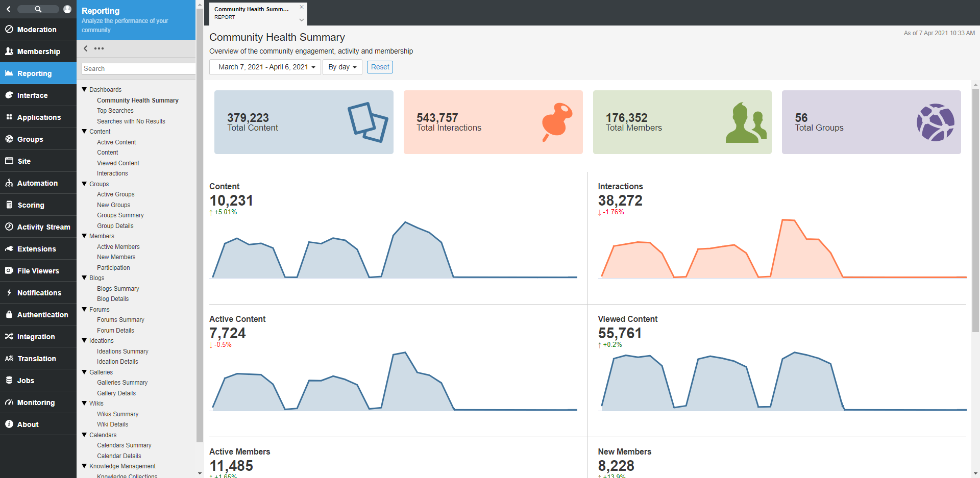980x478 pixels.
Task: Click the search magnifier icon at top left
Action: [x=38, y=9]
